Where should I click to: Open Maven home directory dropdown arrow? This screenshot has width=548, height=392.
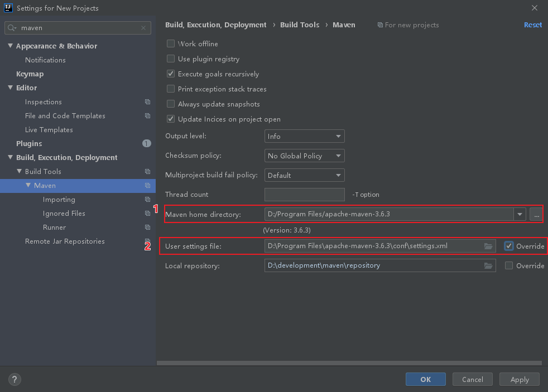pyautogui.click(x=520, y=214)
